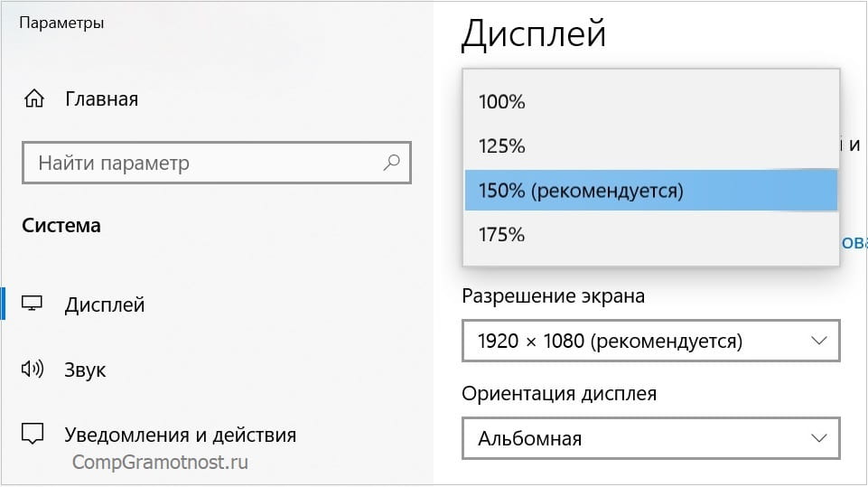
Task: Click the Параметры window title
Action: 61,23
